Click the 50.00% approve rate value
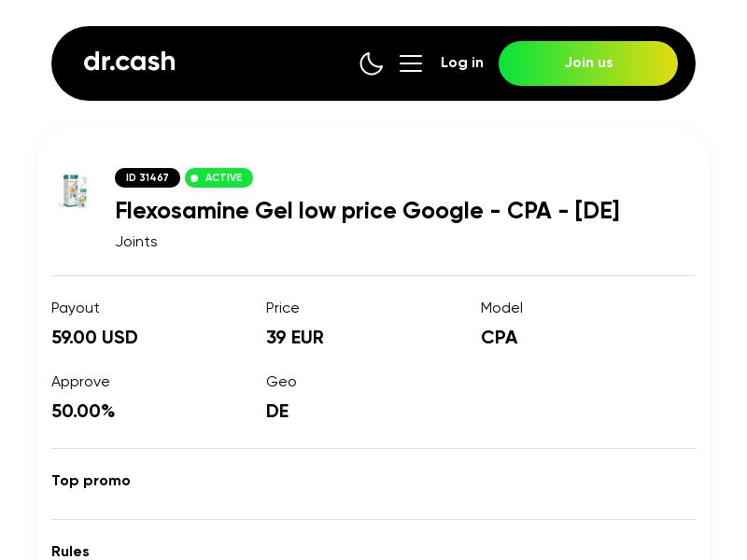This screenshot has width=747, height=560. point(83,411)
